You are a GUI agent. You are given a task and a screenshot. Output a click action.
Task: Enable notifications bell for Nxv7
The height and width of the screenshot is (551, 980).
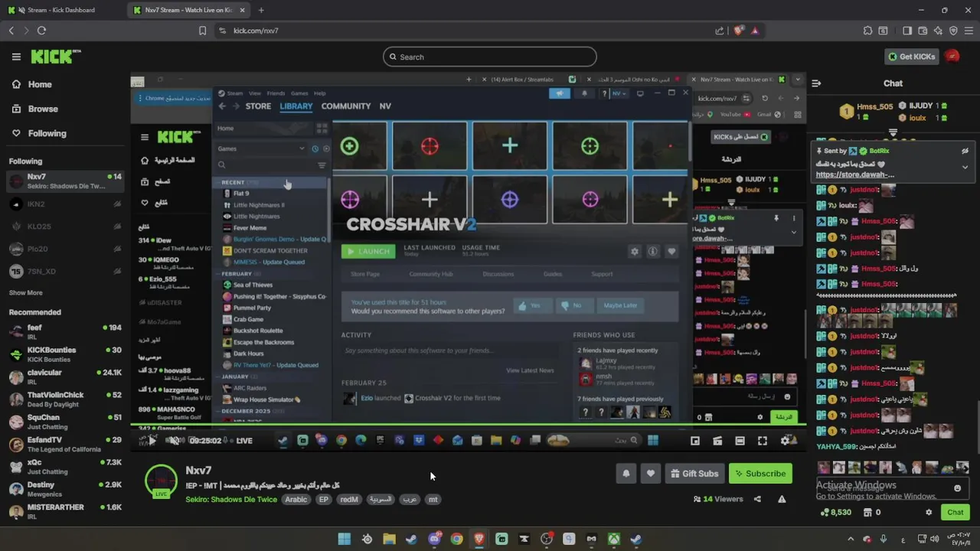pos(626,474)
